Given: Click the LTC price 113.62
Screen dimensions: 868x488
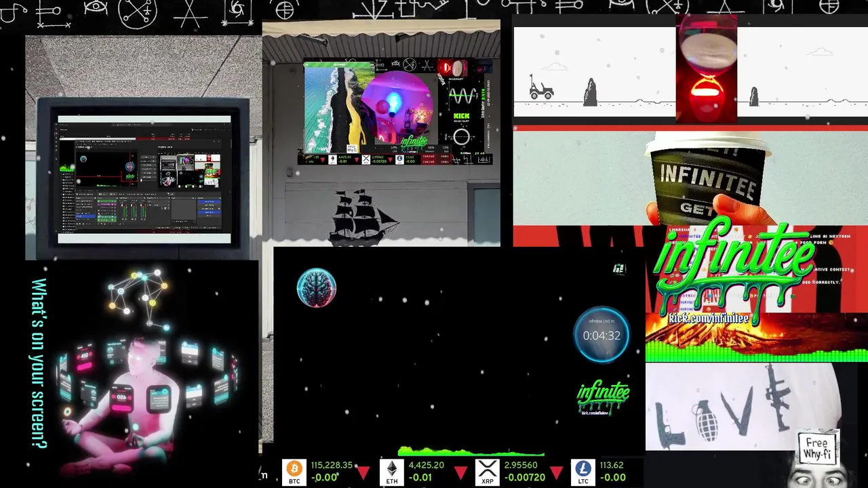Looking at the screenshot, I should coord(612,465).
